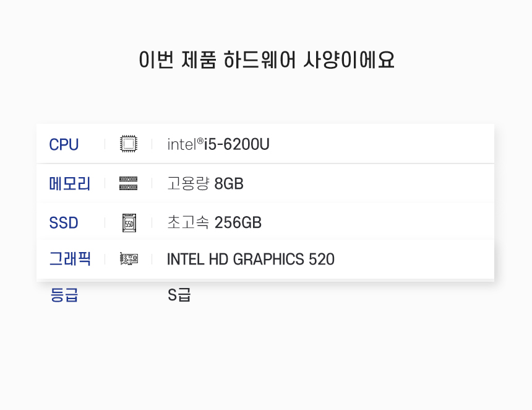
Task: Click the memory RAM module icon
Action: point(128,183)
